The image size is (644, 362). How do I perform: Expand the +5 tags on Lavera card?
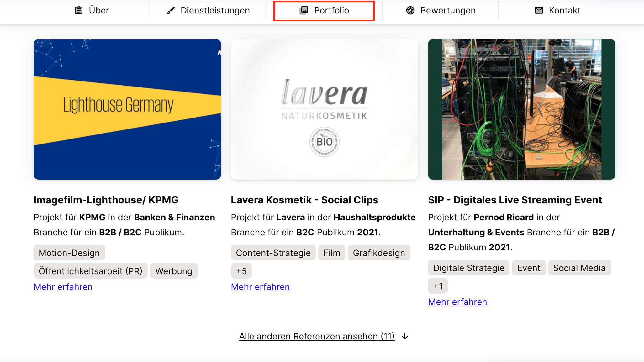pyautogui.click(x=241, y=271)
